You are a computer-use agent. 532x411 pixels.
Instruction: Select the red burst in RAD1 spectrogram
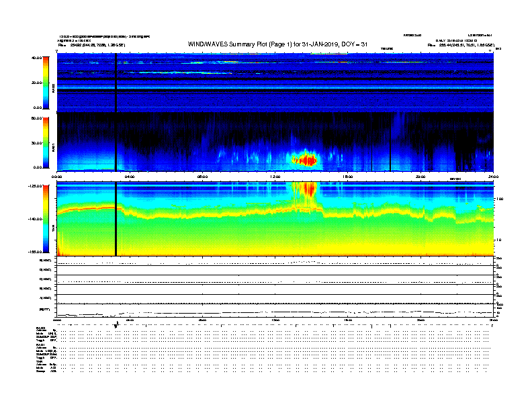306,159
